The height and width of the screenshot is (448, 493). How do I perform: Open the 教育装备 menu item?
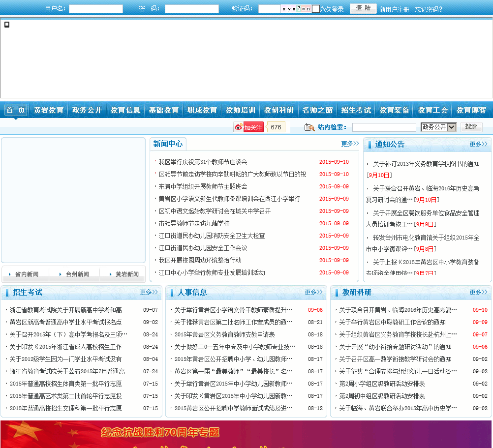tap(394, 110)
